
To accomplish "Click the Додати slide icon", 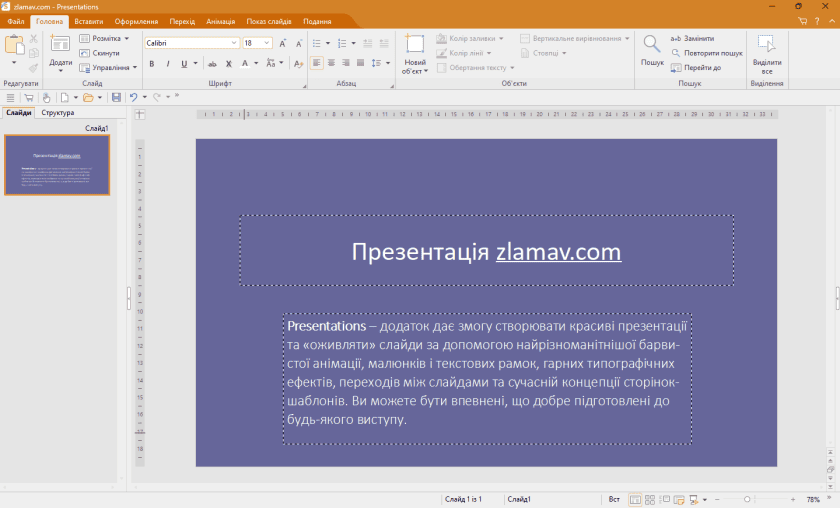I will click(x=60, y=44).
